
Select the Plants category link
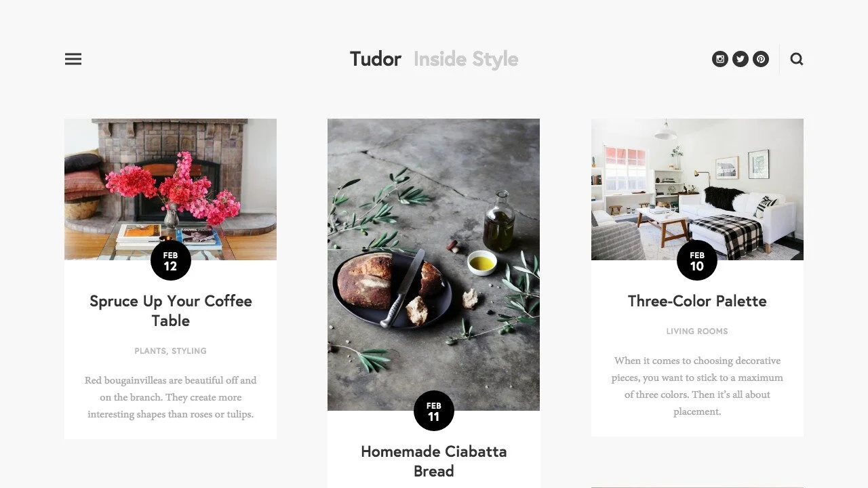pos(150,351)
